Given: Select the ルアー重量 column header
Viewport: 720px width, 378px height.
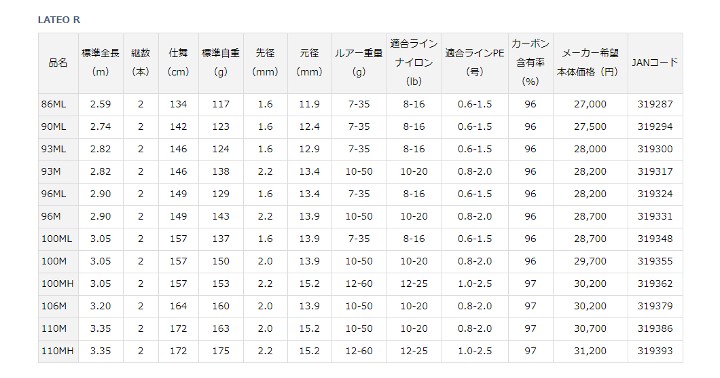Looking at the screenshot, I should tap(359, 62).
